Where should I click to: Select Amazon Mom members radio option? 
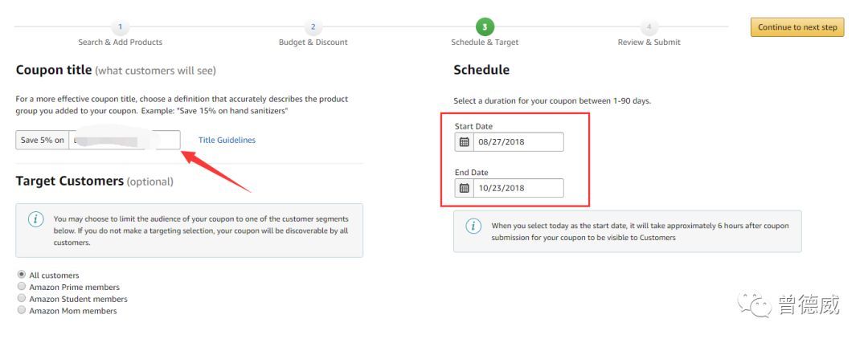(22, 310)
